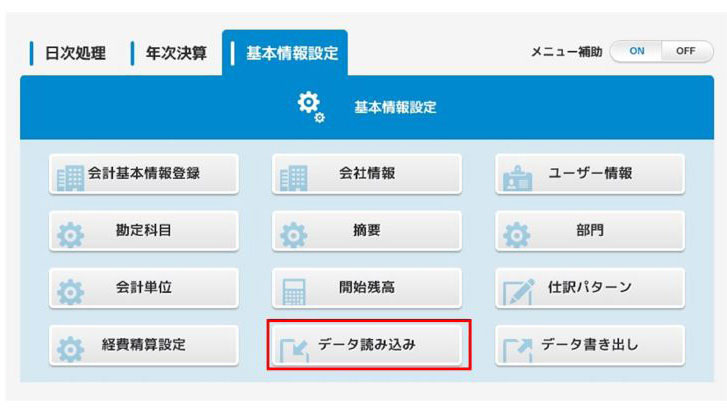Click the gear icon beside 勘定科目

(x=70, y=235)
